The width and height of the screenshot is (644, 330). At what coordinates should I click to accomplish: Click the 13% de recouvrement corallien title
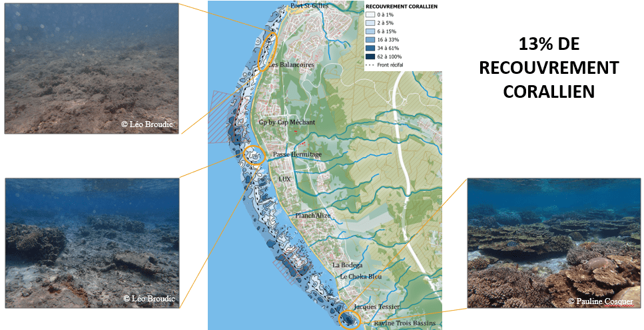click(x=549, y=68)
